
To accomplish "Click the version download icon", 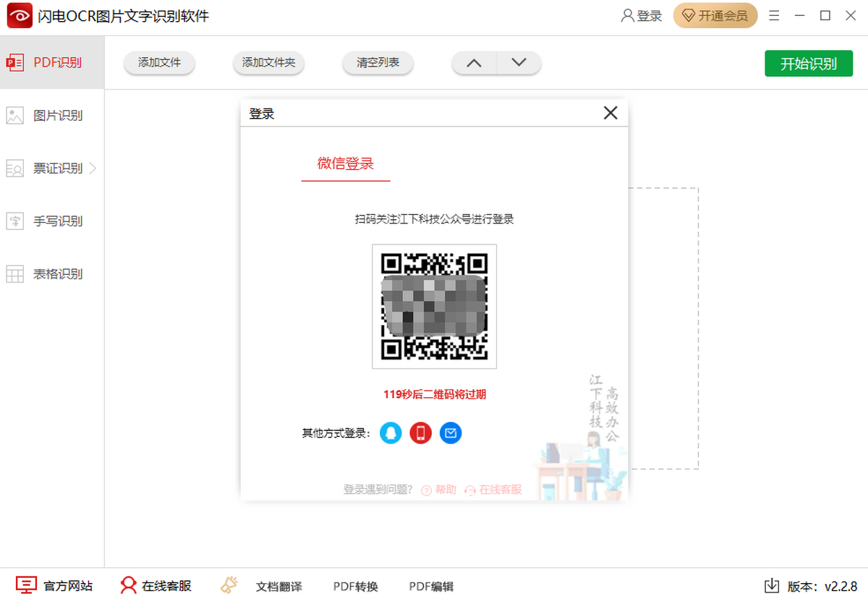I will [772, 585].
